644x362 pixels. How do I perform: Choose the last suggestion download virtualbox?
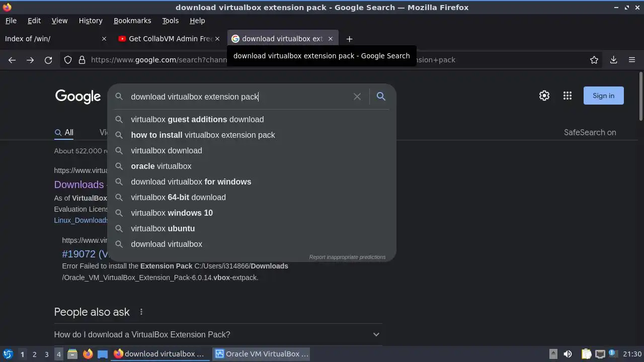252,244
